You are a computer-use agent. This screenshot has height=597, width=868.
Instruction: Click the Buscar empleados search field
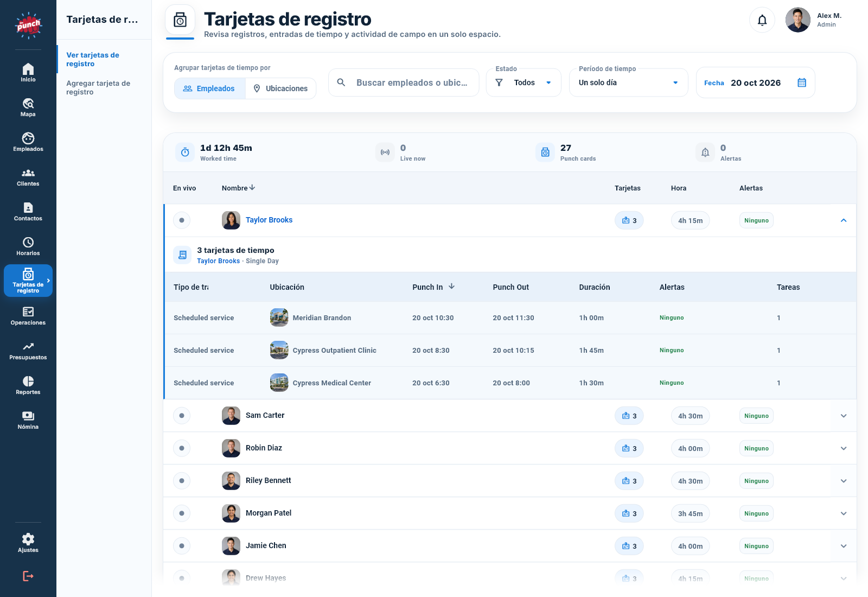coord(404,82)
